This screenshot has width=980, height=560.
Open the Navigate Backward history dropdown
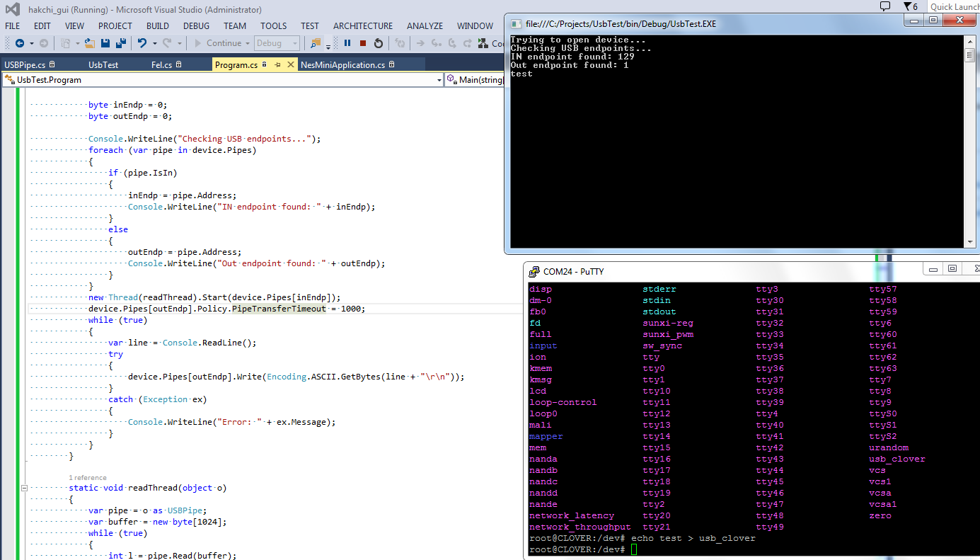31,43
